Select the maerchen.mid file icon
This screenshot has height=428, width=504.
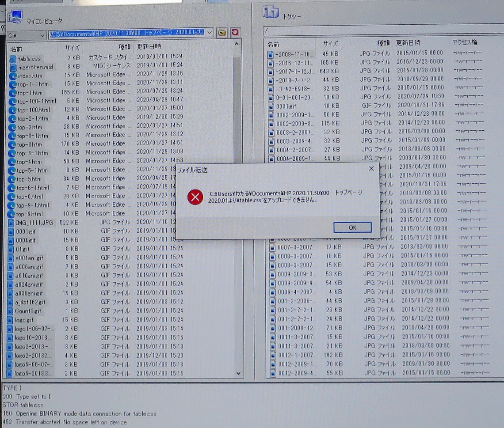pyautogui.click(x=13, y=67)
